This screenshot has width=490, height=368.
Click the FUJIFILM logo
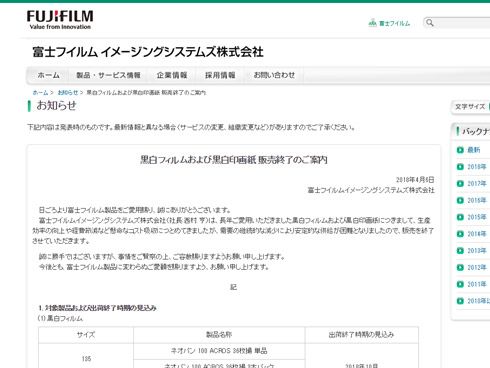60,20
